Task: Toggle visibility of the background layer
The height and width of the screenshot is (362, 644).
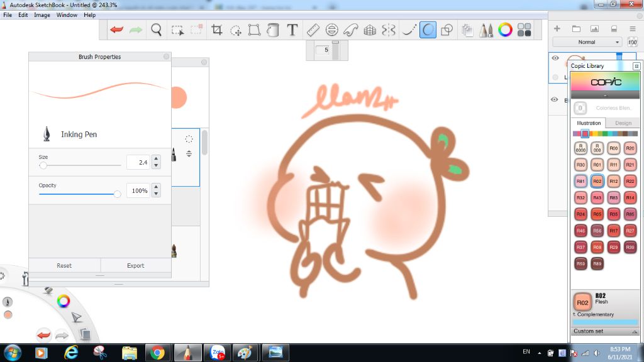Action: pos(555,99)
